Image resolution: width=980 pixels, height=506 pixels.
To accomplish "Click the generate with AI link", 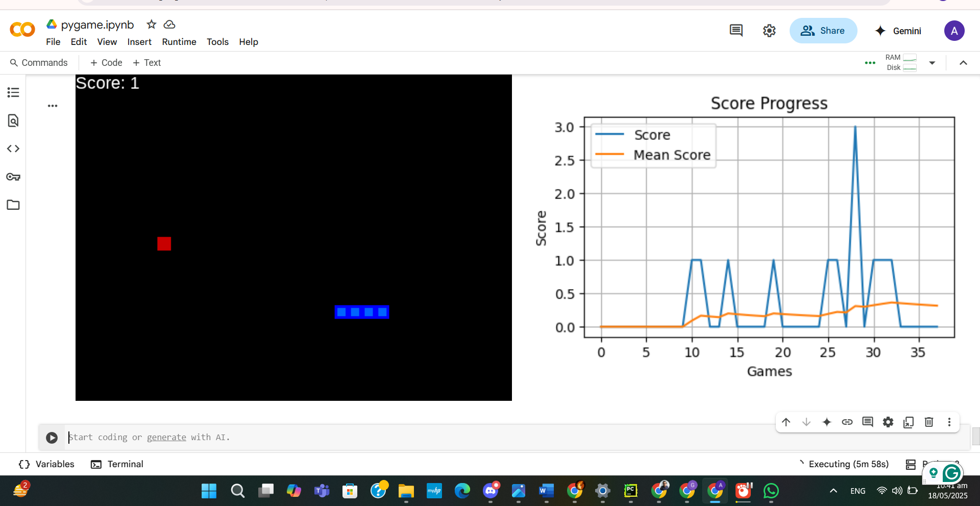I will [x=166, y=437].
